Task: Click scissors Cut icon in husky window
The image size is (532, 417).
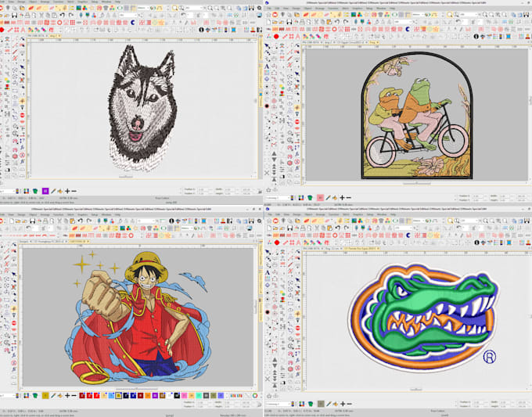Action: tap(41, 16)
